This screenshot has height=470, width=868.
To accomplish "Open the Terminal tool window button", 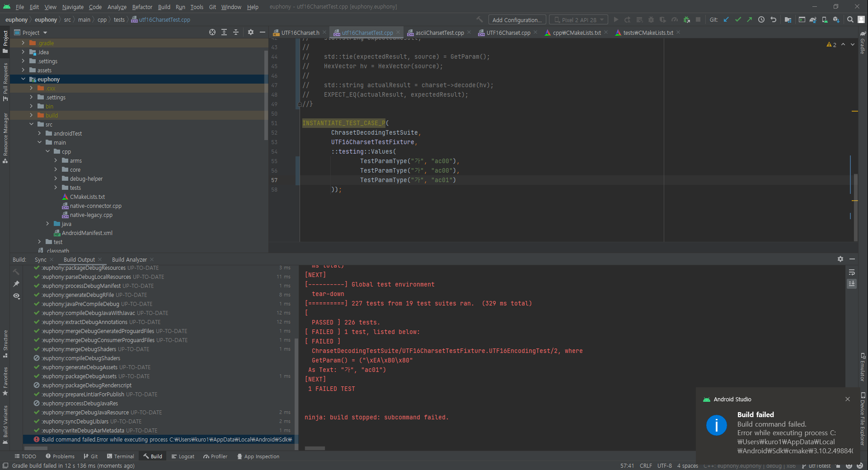I will tap(120, 456).
